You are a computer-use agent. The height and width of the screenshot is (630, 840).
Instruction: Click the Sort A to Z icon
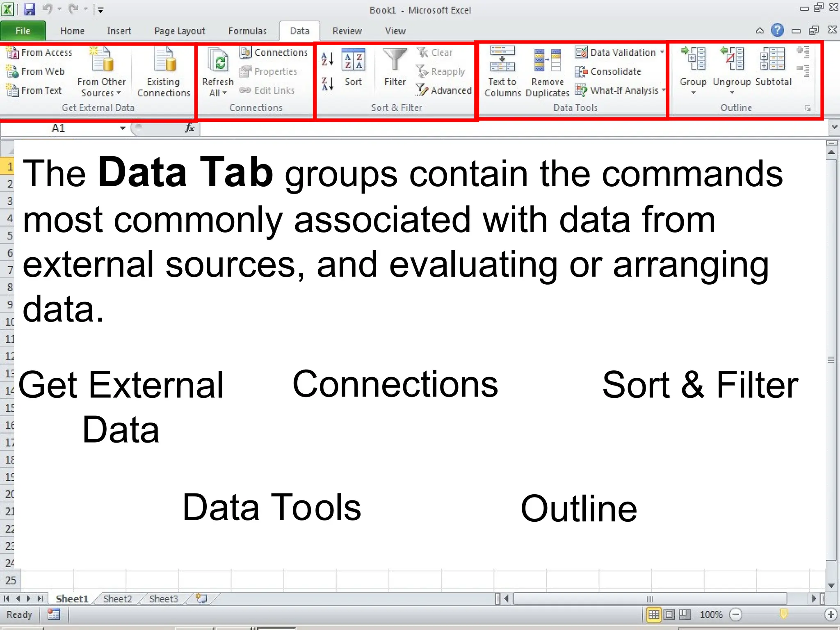tap(327, 59)
